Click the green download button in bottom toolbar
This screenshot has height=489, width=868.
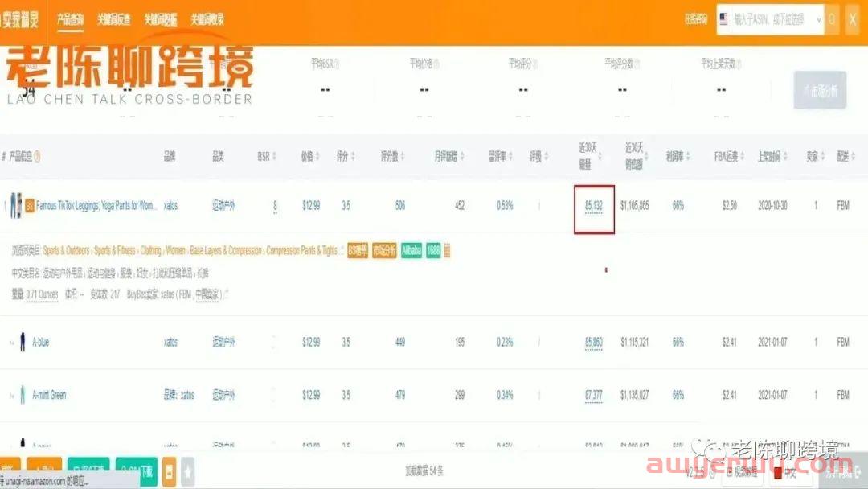point(137,472)
